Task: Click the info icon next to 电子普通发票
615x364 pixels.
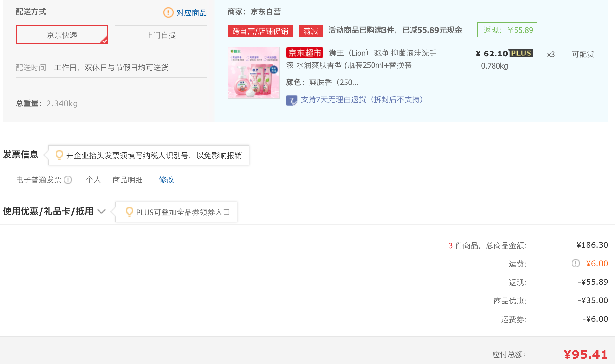Action: (x=68, y=180)
